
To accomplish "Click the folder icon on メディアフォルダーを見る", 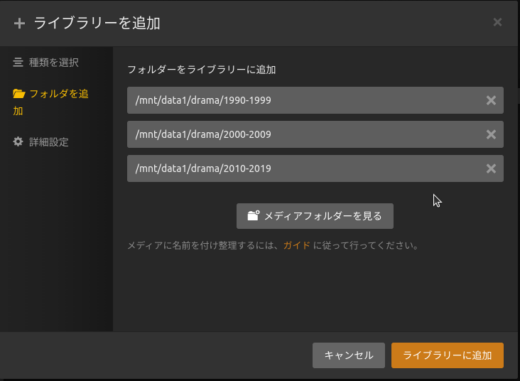I will (253, 216).
